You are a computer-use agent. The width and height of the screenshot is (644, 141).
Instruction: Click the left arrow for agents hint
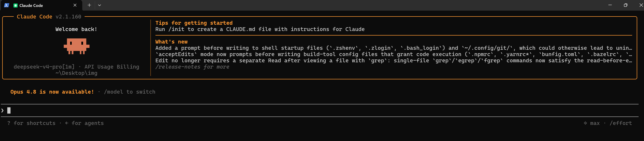(x=84, y=123)
